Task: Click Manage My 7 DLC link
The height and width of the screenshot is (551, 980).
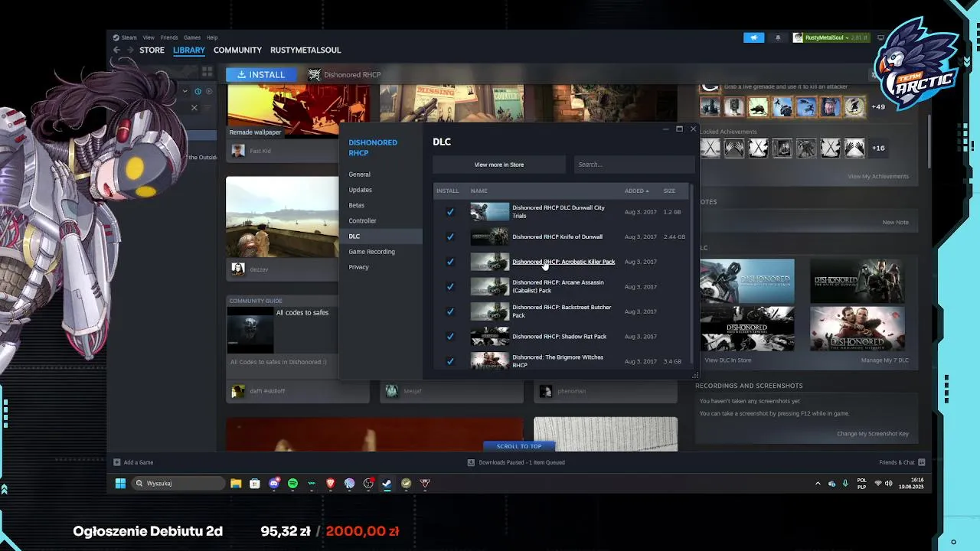Action: pyautogui.click(x=884, y=360)
